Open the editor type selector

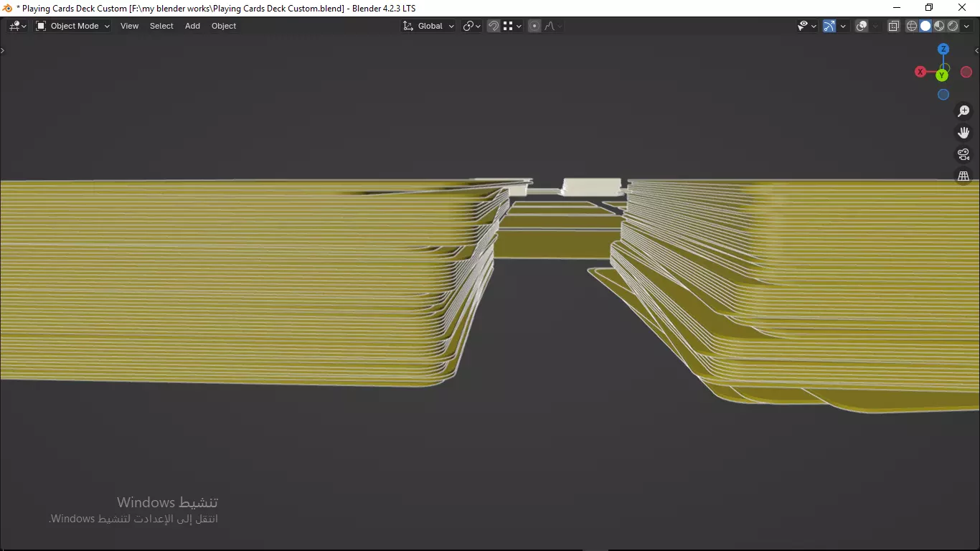point(17,26)
